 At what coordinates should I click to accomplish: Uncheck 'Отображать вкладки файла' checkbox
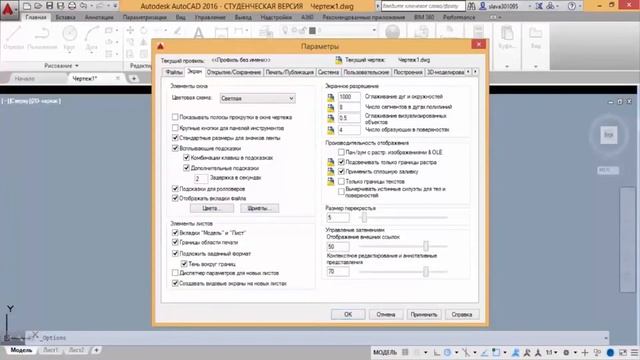click(175, 198)
